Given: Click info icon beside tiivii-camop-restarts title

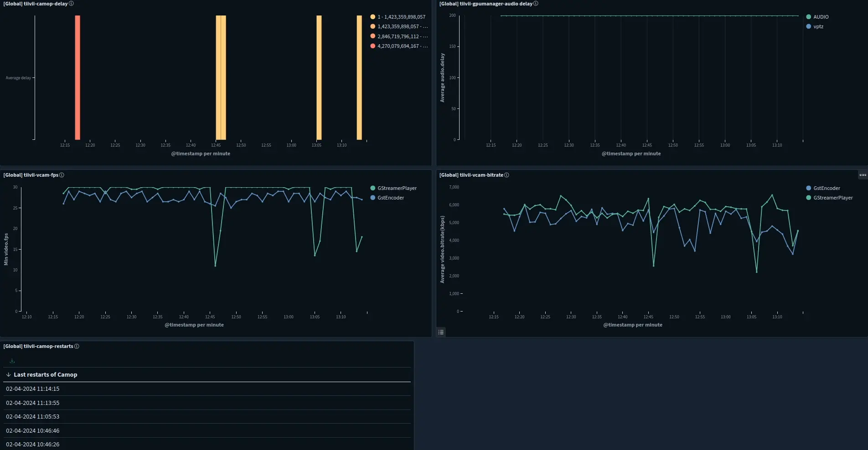Looking at the screenshot, I should click(x=77, y=347).
